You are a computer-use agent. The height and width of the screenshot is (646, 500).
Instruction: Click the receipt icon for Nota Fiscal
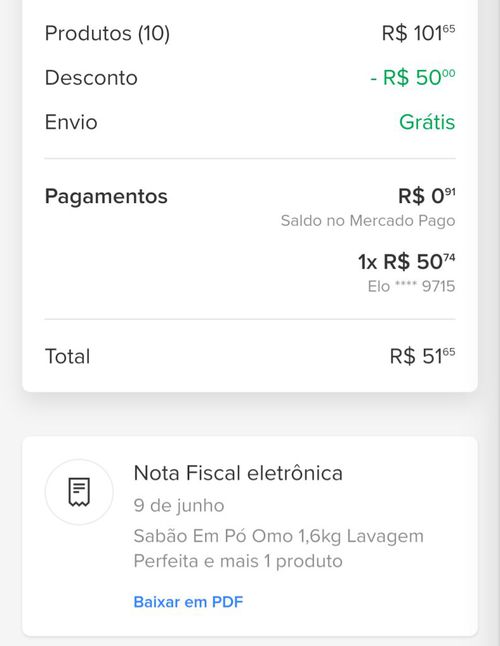click(x=79, y=492)
